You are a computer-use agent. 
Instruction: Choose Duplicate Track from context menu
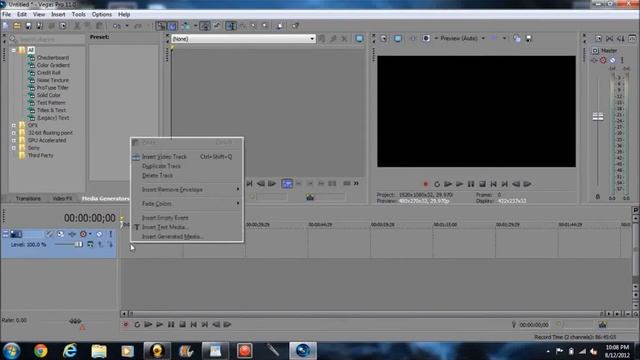187,166
